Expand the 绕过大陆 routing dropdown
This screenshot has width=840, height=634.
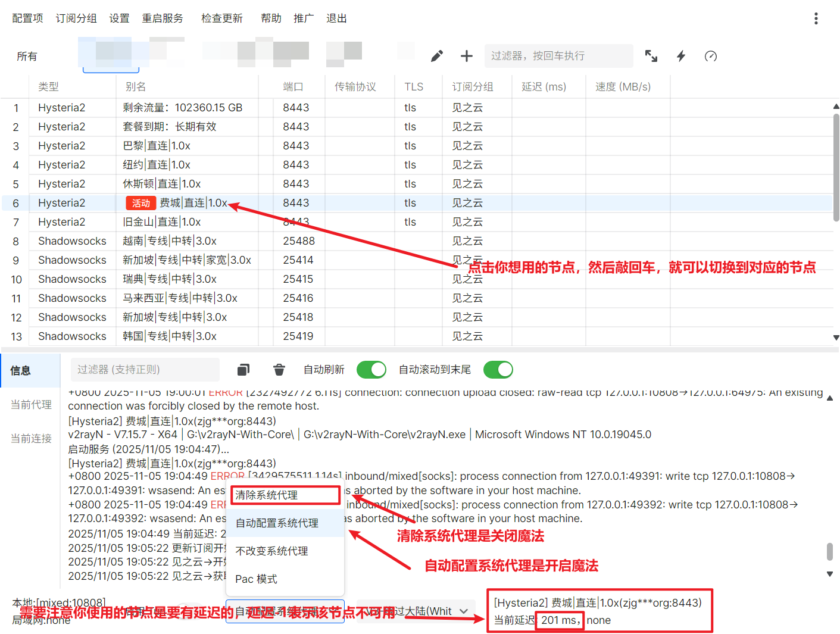point(463,611)
